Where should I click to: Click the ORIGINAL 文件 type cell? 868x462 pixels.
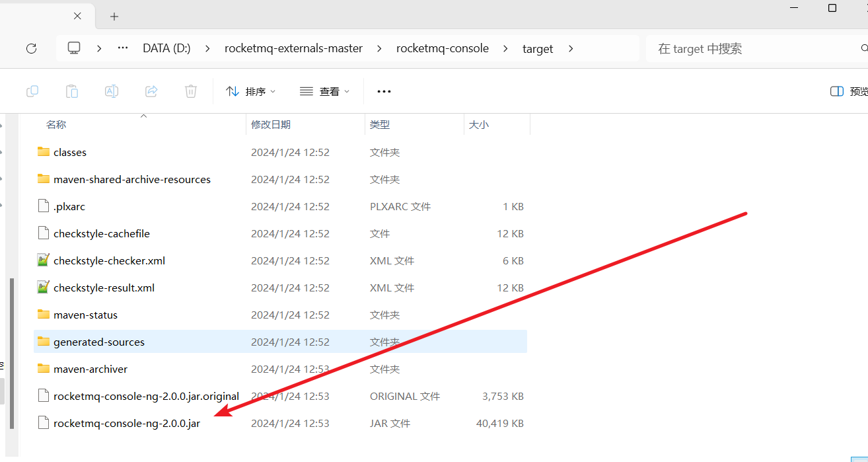pos(405,396)
